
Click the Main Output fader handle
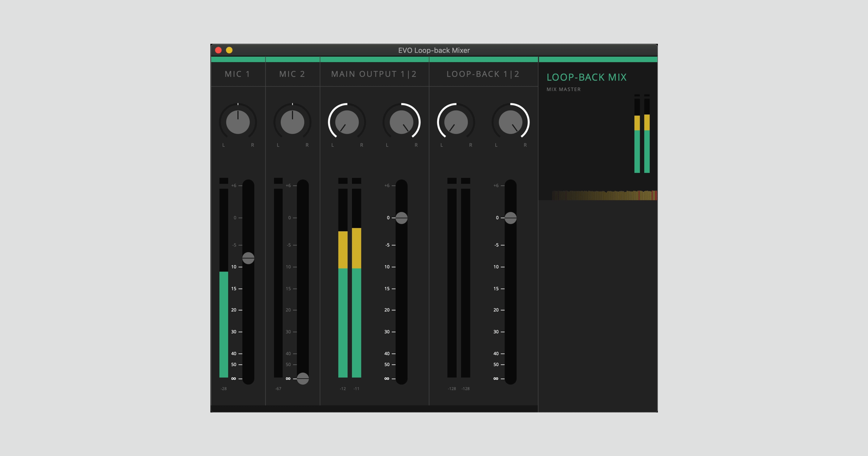[401, 218]
